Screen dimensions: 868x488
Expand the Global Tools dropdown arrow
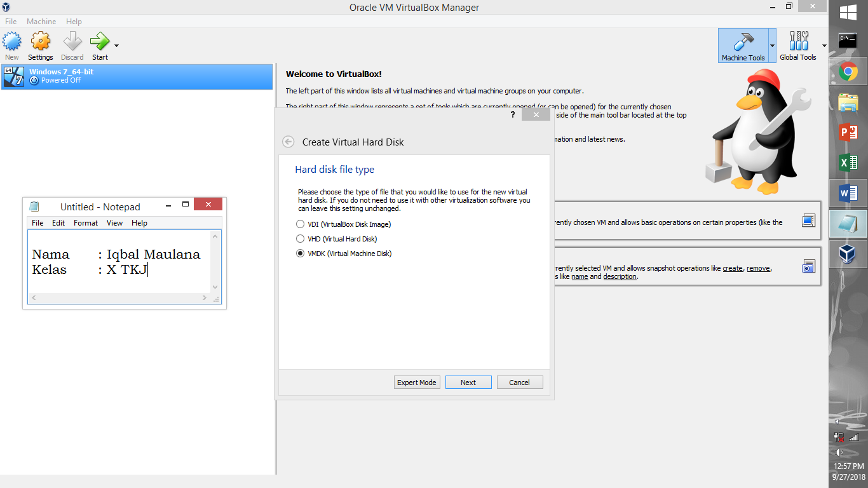coord(824,46)
